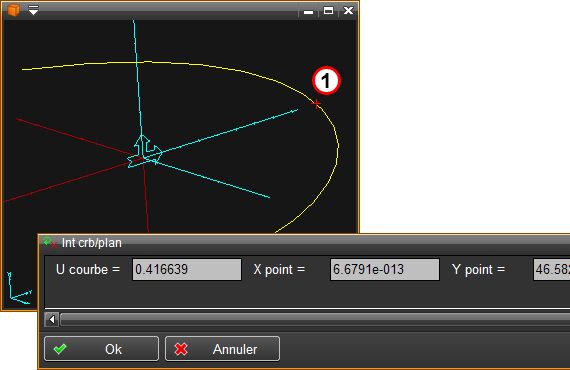The width and height of the screenshot is (570, 370).
Task: Click the cyan coordinate system origin icon
Action: [x=145, y=152]
